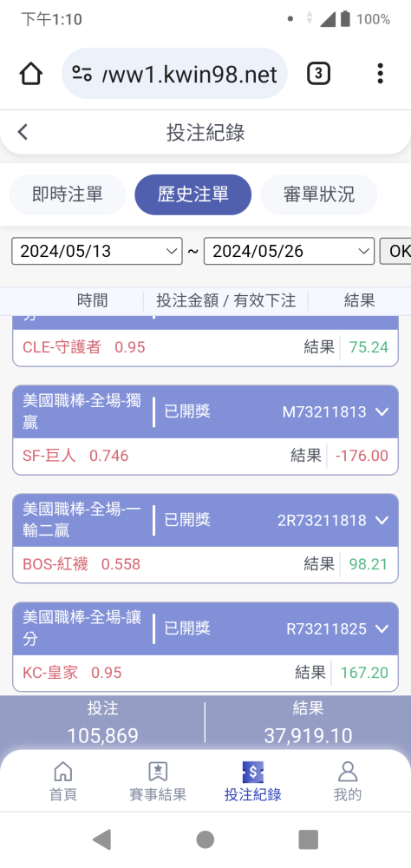Screen dimensions: 411x868
Task: Confirm date range with OK button
Action: (395, 252)
